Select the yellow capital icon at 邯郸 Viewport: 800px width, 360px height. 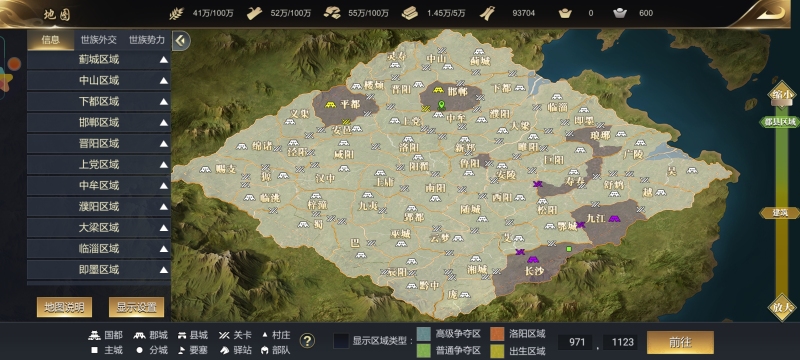438,90
